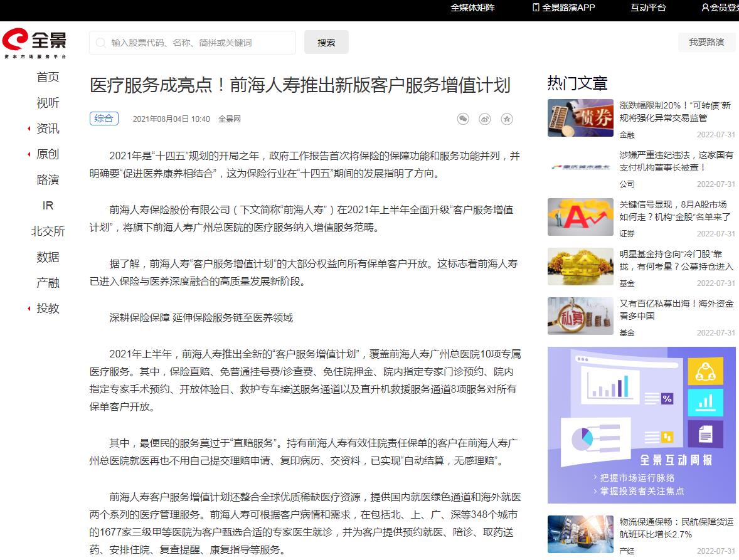Open IR section
The width and height of the screenshot is (739, 560).
[48, 205]
